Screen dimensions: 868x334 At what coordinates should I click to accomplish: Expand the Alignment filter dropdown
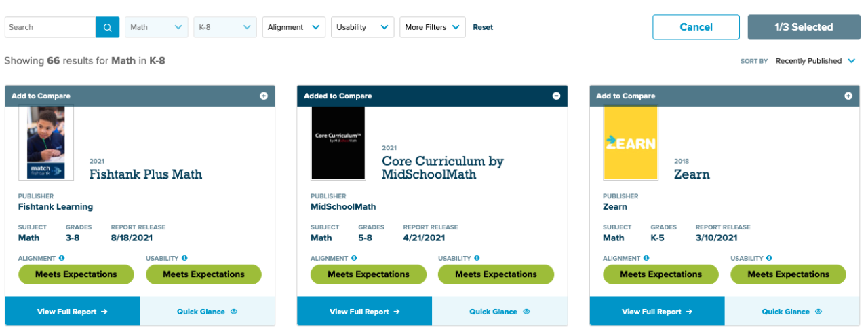[294, 27]
